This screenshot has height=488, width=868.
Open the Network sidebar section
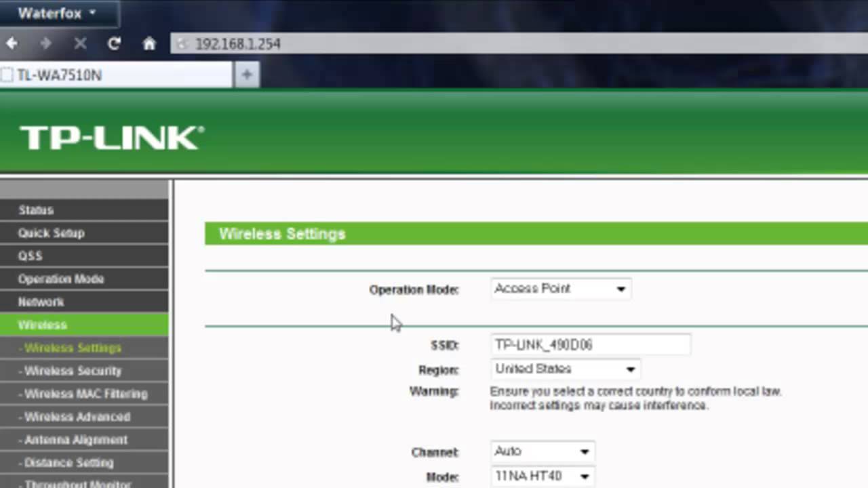[x=84, y=302]
